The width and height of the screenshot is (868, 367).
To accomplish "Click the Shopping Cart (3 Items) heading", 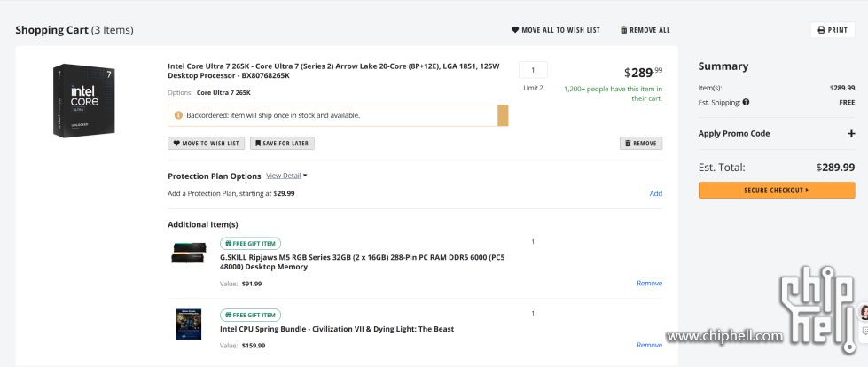I will [74, 30].
